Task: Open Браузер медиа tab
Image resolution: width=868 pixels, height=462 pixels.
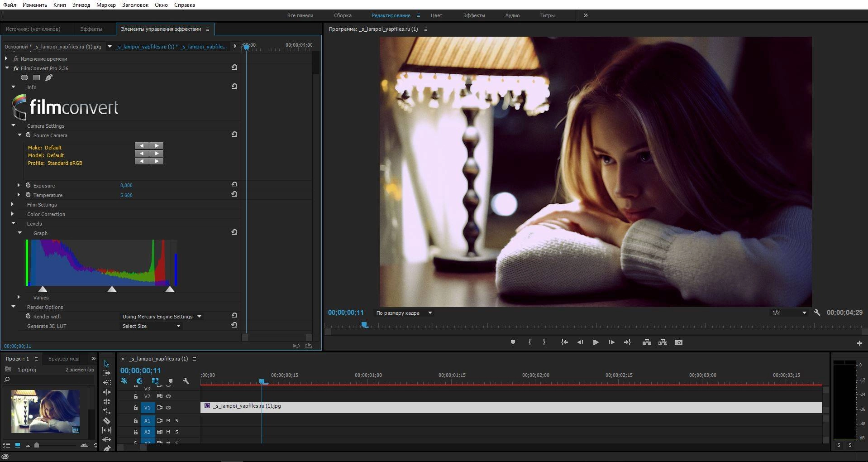Action: tap(64, 359)
